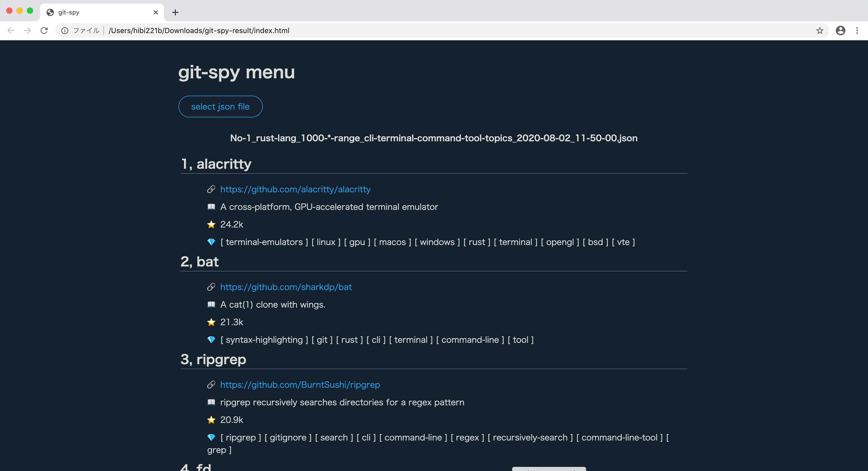Open the alacritty GitHub link

(x=295, y=189)
